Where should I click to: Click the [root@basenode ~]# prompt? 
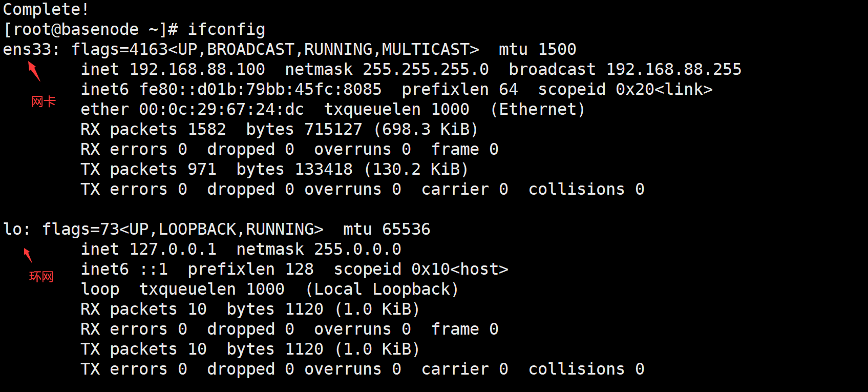point(90,30)
